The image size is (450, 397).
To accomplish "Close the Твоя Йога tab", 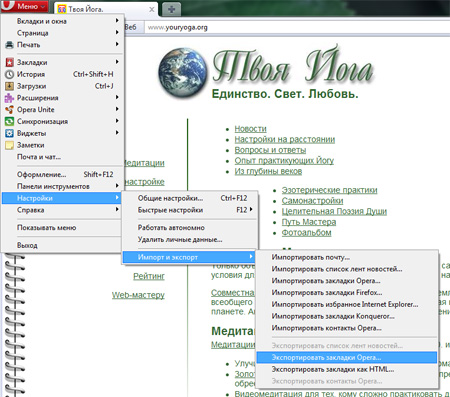I will coord(152,9).
